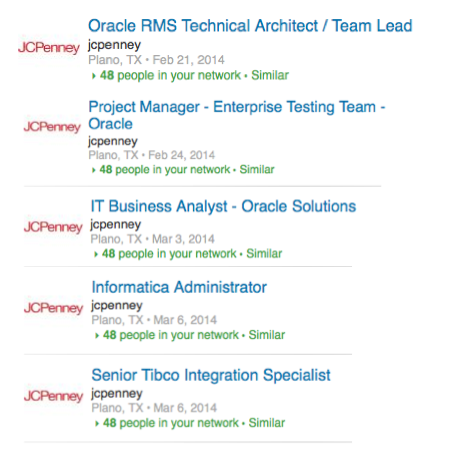Open Project Manager - Enterprise Testing Team job
The image size is (455, 470).
point(237,115)
